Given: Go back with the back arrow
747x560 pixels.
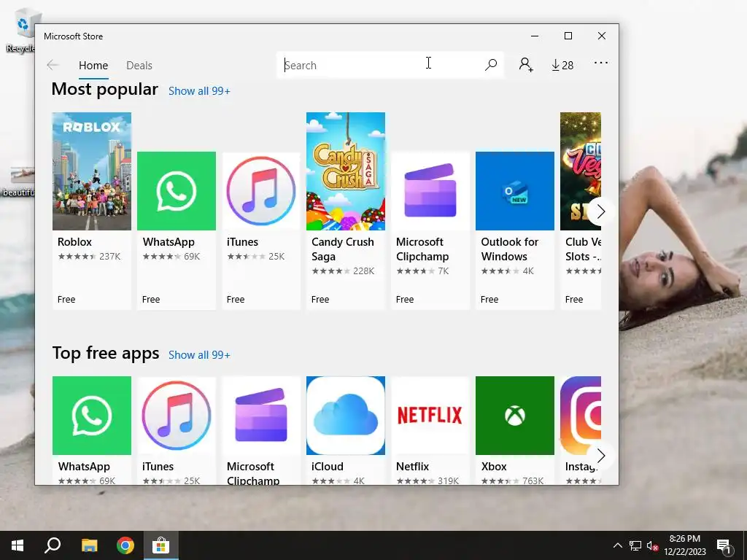Looking at the screenshot, I should pyautogui.click(x=53, y=65).
